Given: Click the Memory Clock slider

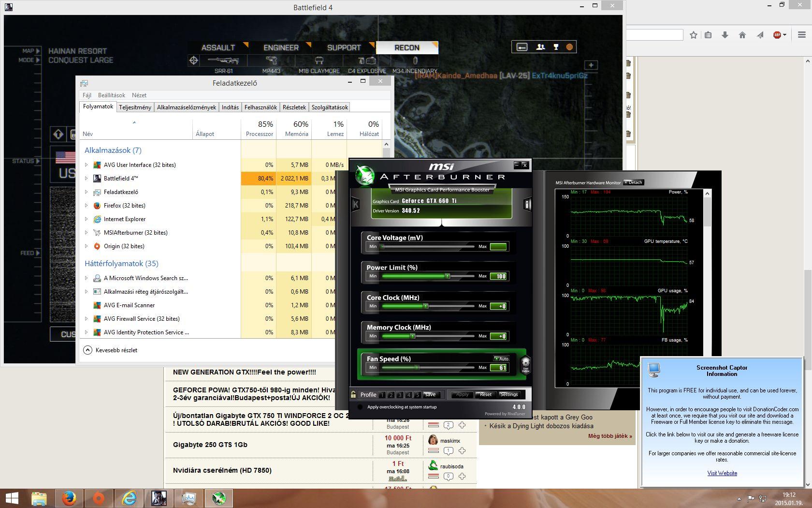Looking at the screenshot, I should coord(428,336).
